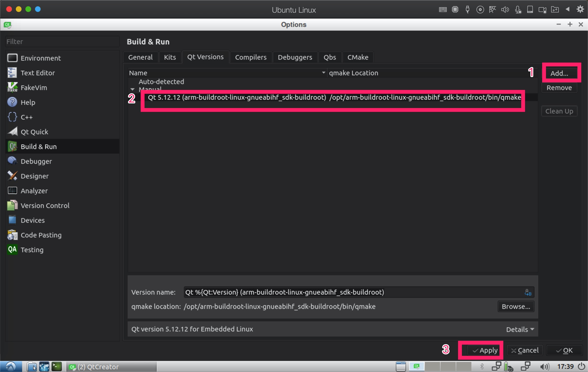Screen dimensions: 588x372
Task: Select the FakeVim settings category
Action: click(x=62, y=87)
